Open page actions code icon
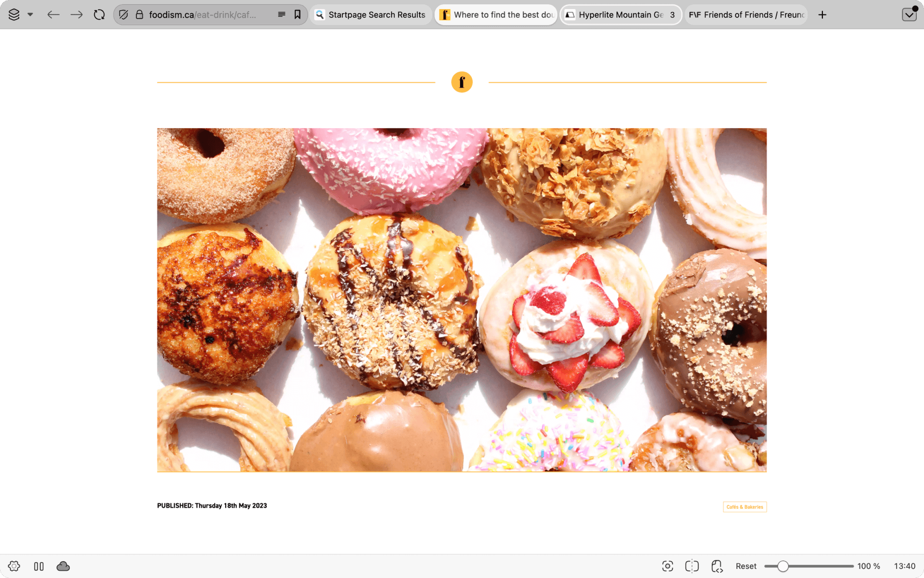 tap(717, 566)
